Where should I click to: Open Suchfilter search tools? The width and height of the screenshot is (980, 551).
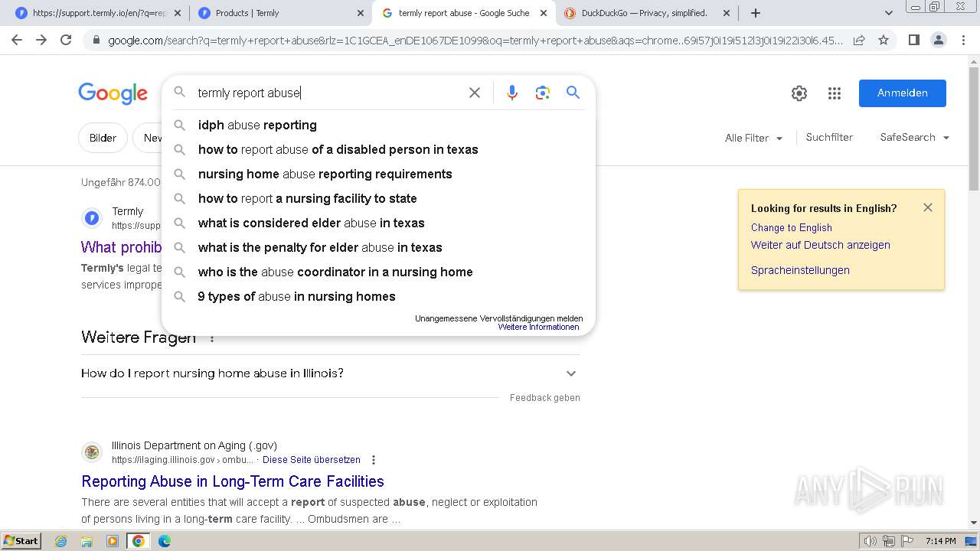pyautogui.click(x=829, y=138)
